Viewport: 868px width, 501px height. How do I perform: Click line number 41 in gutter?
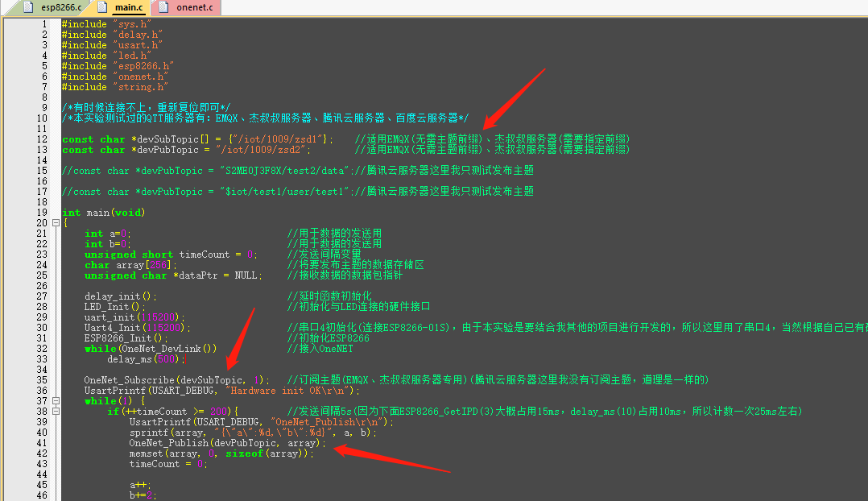42,443
